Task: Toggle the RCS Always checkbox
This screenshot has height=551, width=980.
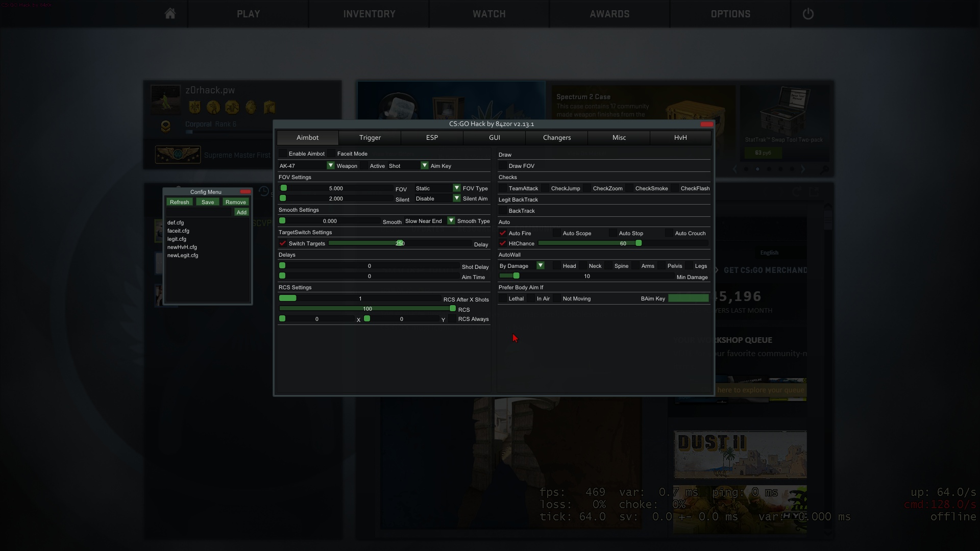Action: 452,319
